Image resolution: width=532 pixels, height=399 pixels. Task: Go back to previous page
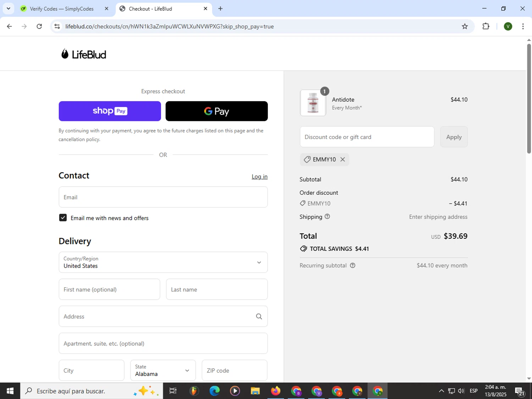10,26
